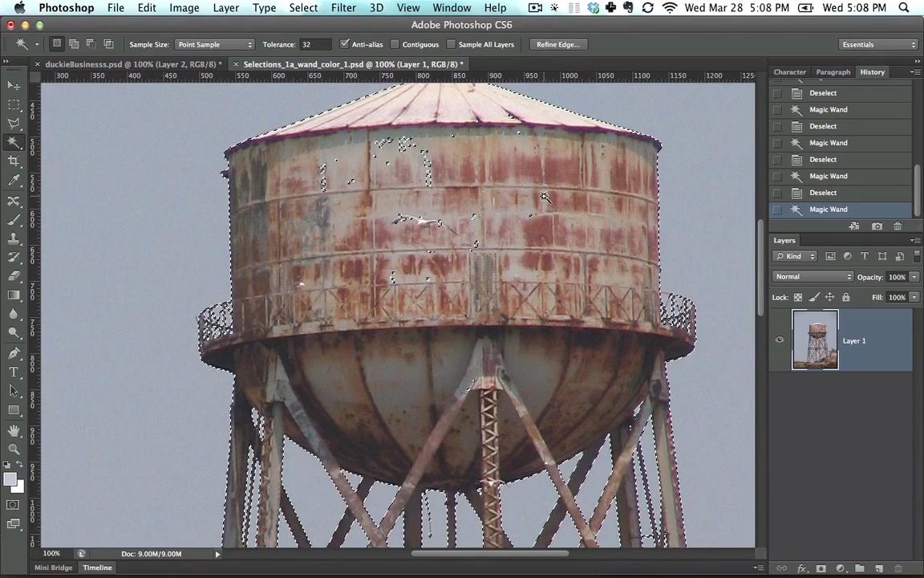Screen dimensions: 924x578
Task: Select the Clone Stamp tool
Action: point(14,239)
